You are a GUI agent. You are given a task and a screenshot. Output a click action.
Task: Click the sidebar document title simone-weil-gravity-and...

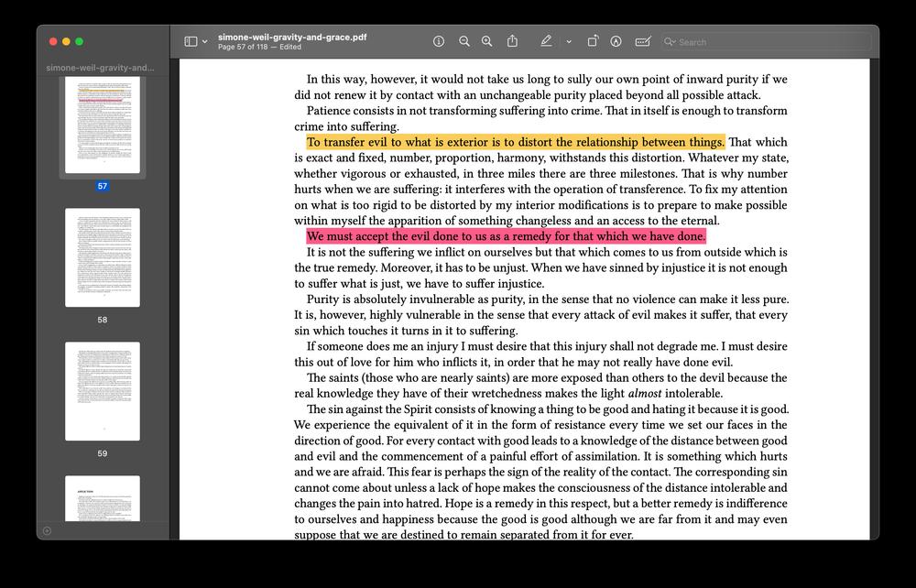[101, 68]
